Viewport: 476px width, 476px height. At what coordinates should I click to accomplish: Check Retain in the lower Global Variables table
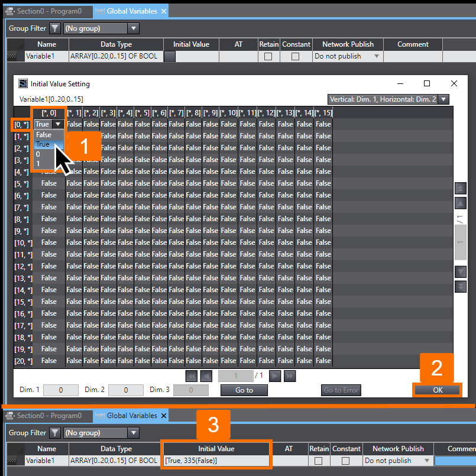[319, 461]
